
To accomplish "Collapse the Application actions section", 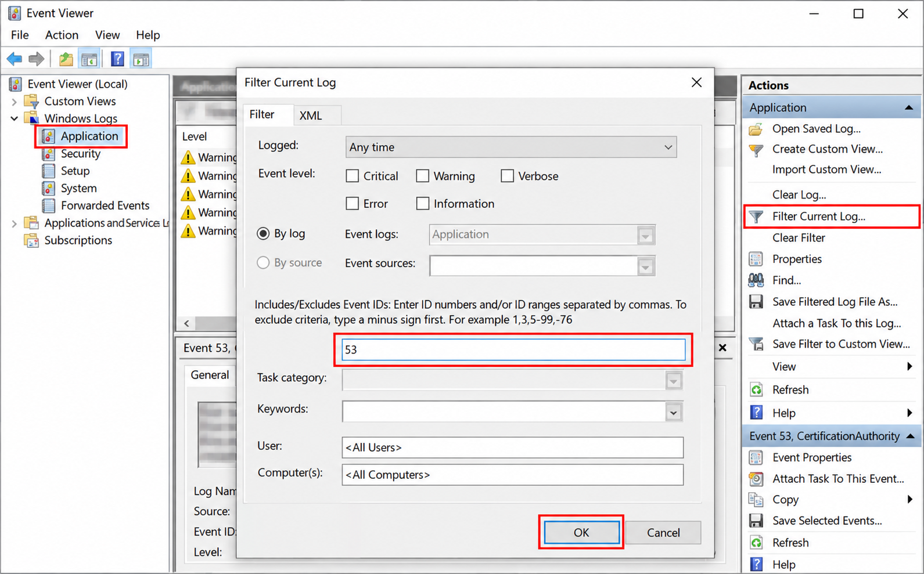I will tap(909, 108).
